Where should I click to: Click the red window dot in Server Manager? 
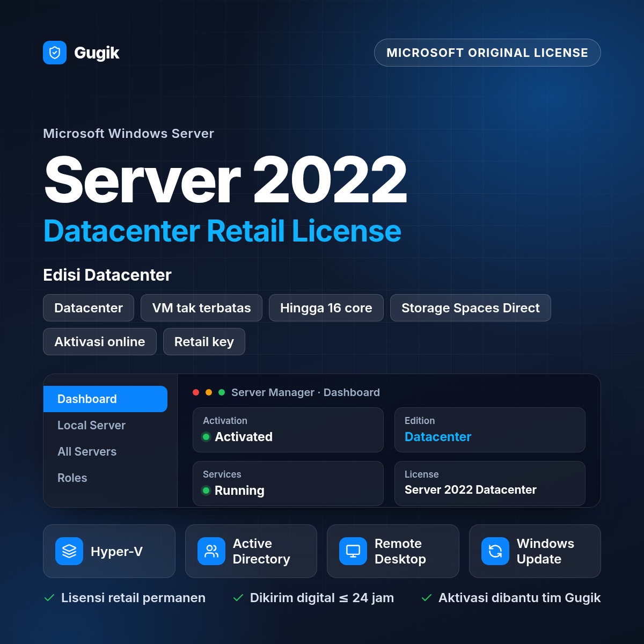point(196,392)
